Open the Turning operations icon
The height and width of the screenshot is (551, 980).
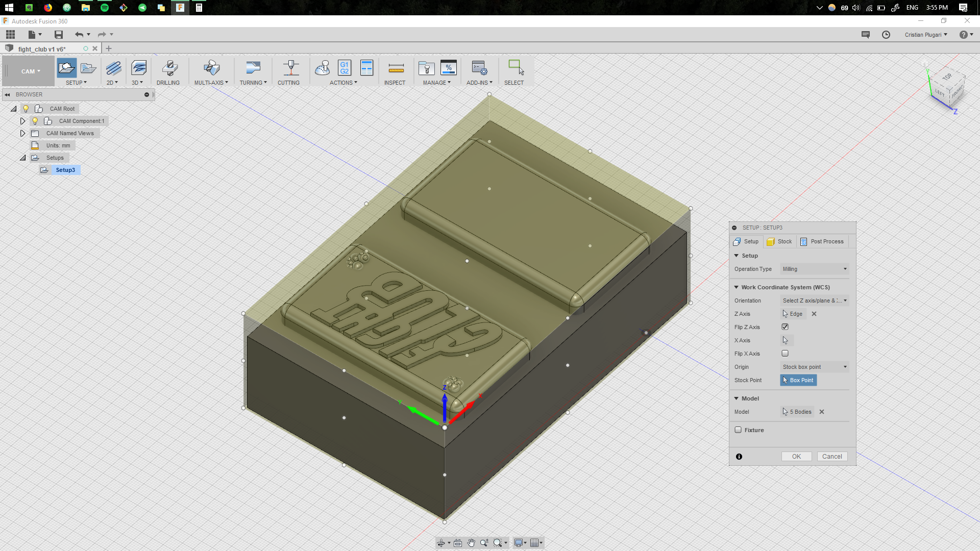pos(253,68)
